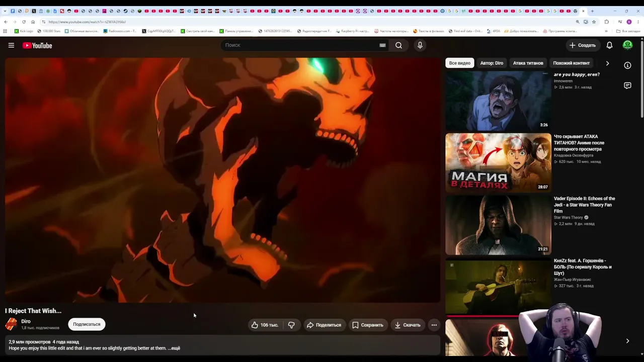
Task: Open the Chrome profile avatar
Action: coord(629,22)
